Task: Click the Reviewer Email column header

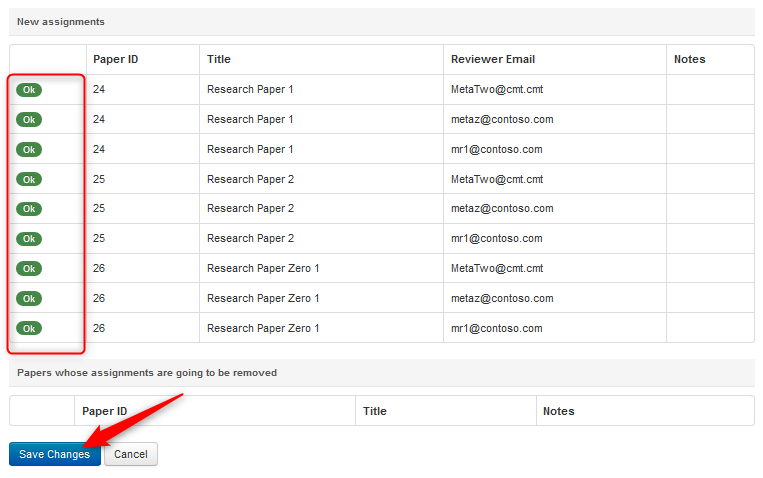Action: (x=493, y=59)
